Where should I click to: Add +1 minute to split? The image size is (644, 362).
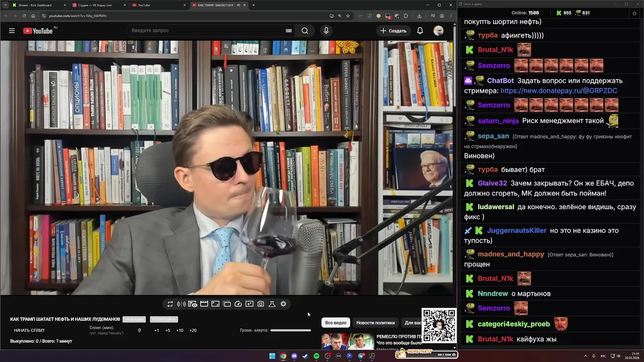[156, 330]
